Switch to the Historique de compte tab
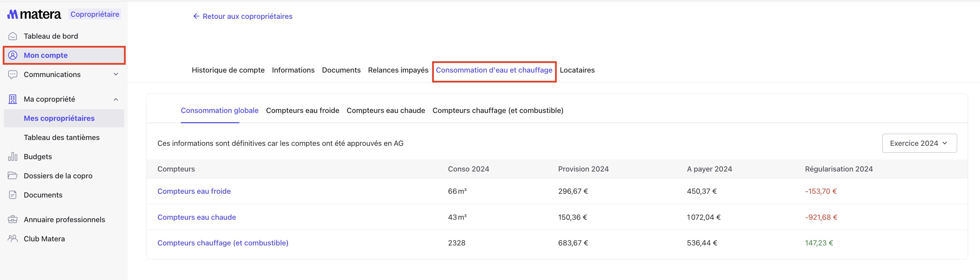 228,71
